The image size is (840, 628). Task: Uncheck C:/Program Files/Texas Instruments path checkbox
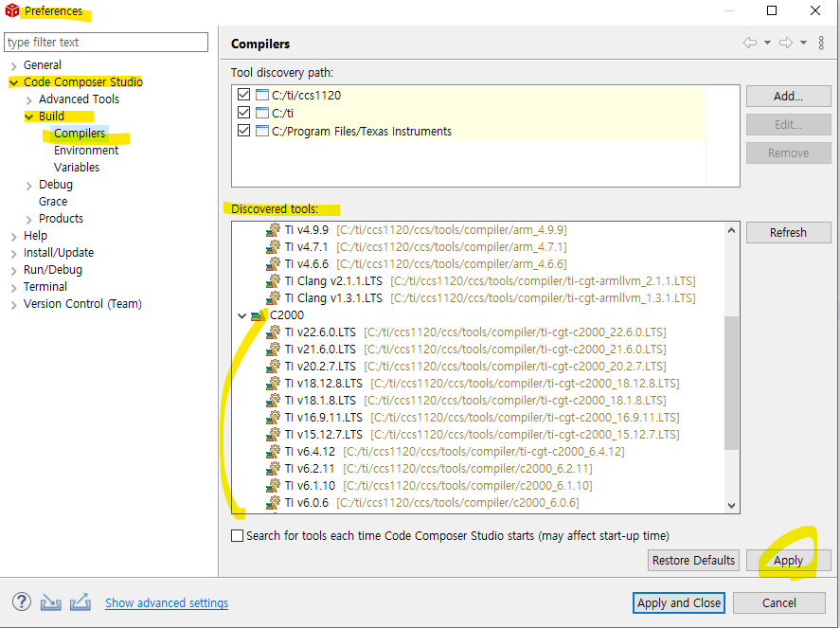pos(243,131)
